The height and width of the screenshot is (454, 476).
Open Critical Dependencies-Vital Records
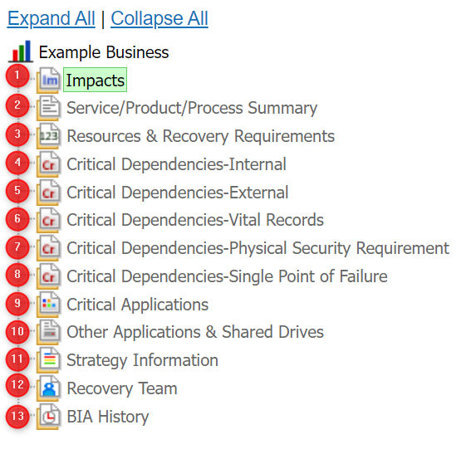pos(195,220)
